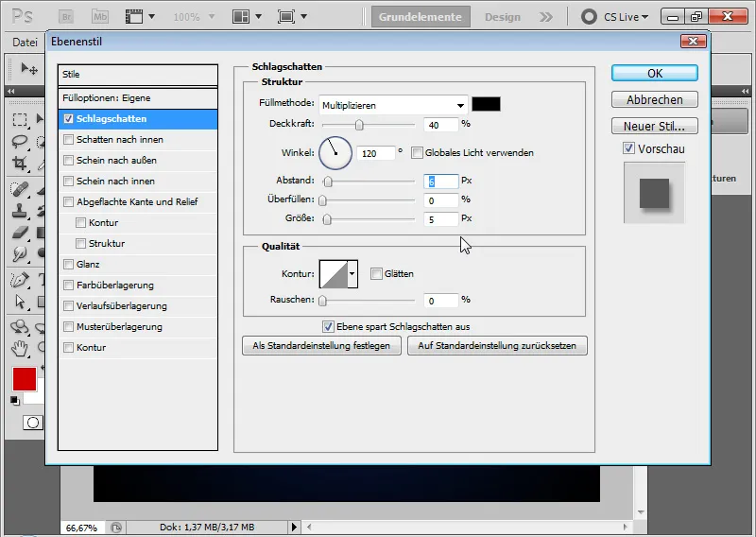Open the CS Live dropdown menu
The image size is (756, 537).
[626, 17]
